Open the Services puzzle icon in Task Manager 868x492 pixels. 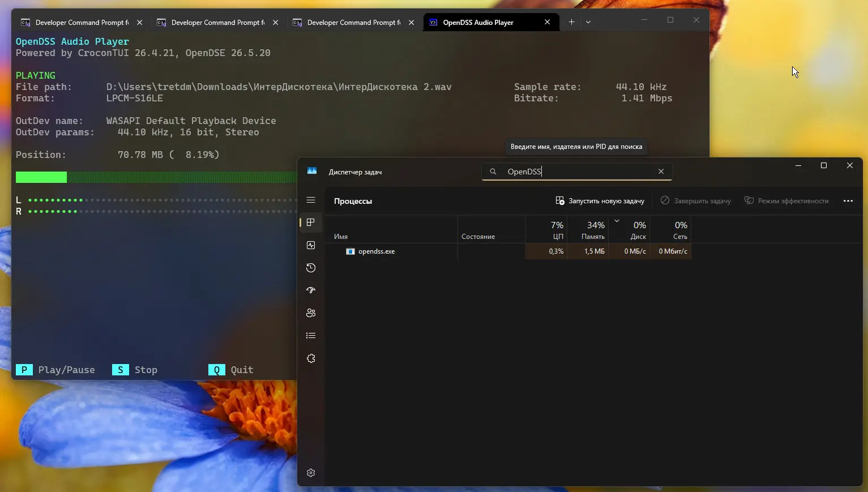tap(311, 358)
